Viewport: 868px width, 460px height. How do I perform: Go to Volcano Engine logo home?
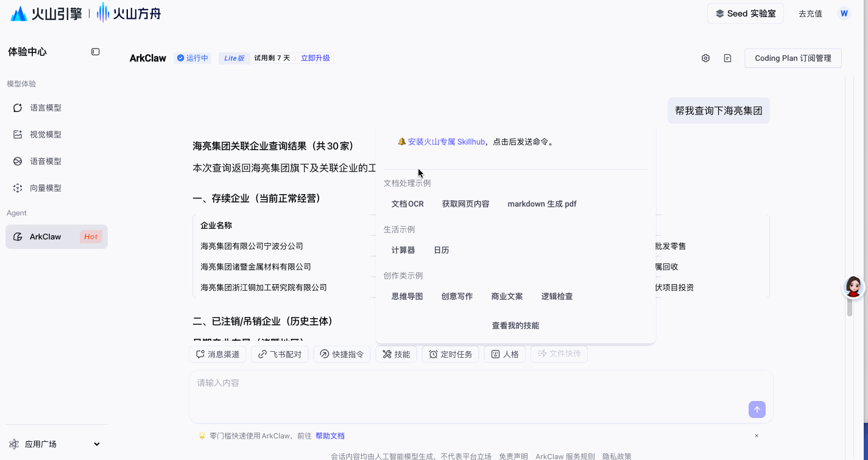(46, 13)
